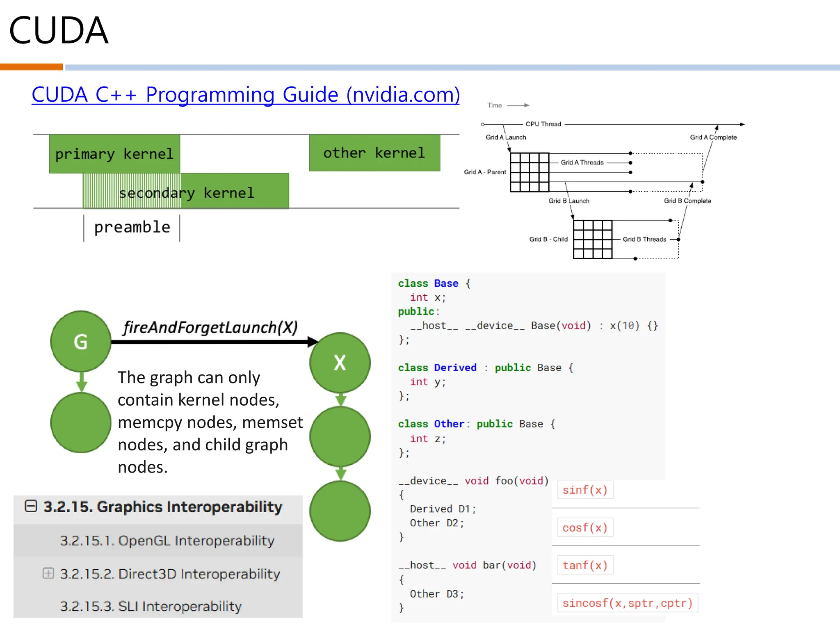Select 3.2.15.3 SLI Interoperability entry
840x630 pixels.
coord(151,606)
